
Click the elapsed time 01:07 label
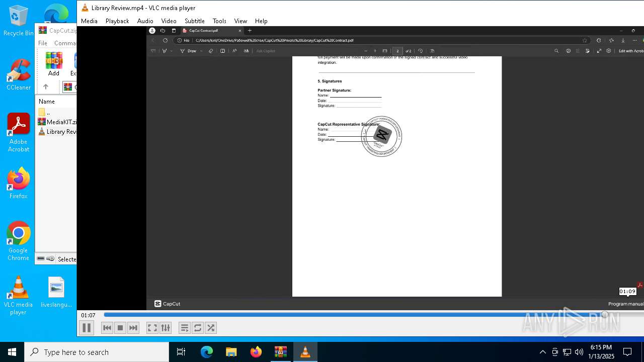pos(88,315)
